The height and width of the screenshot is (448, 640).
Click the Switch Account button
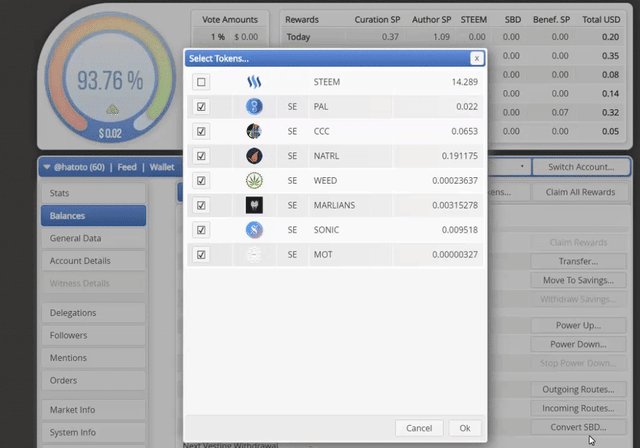click(581, 167)
